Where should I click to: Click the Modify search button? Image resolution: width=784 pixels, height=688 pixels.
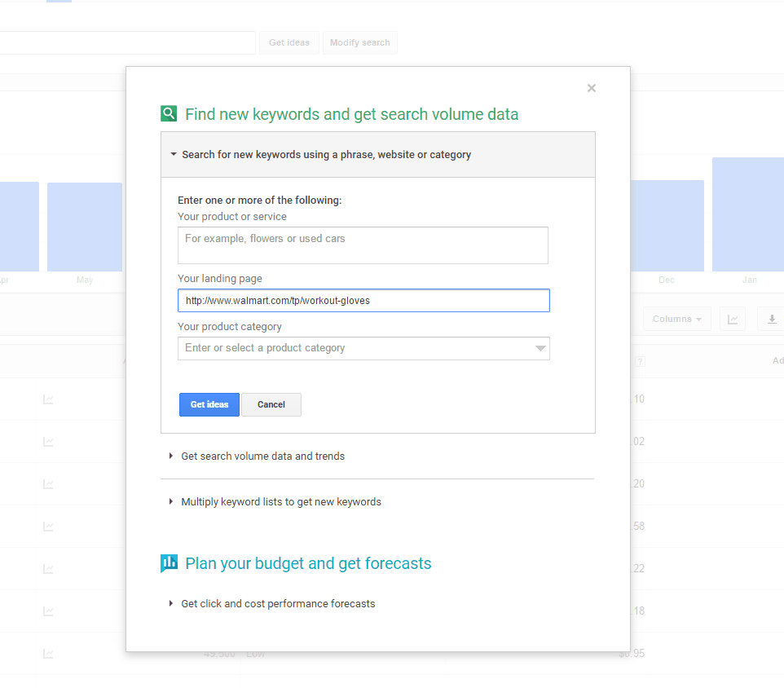359,43
